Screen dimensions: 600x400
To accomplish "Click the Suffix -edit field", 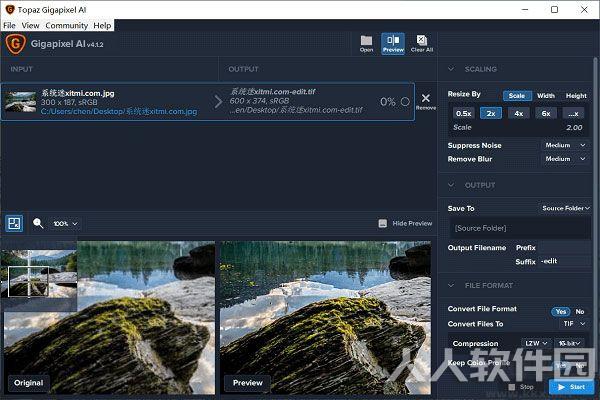I will pyautogui.click(x=565, y=261).
